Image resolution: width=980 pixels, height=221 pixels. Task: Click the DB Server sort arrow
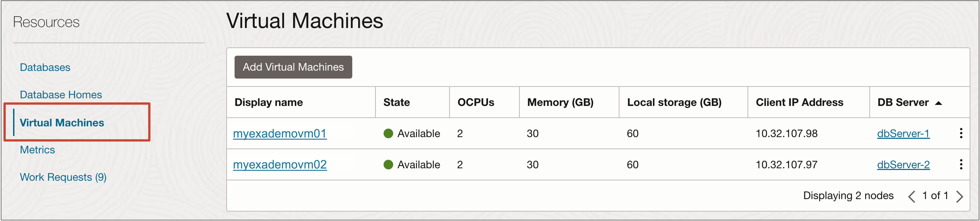tap(938, 103)
